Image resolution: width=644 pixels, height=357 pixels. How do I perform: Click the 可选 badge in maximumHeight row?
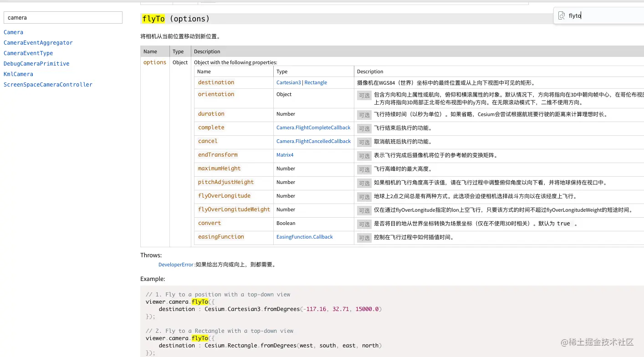click(364, 170)
